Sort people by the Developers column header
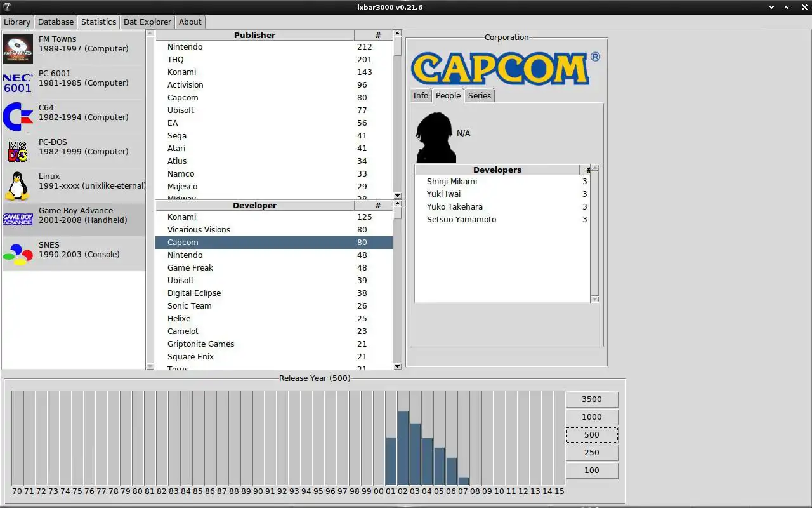This screenshot has width=812, height=508. tap(497, 170)
